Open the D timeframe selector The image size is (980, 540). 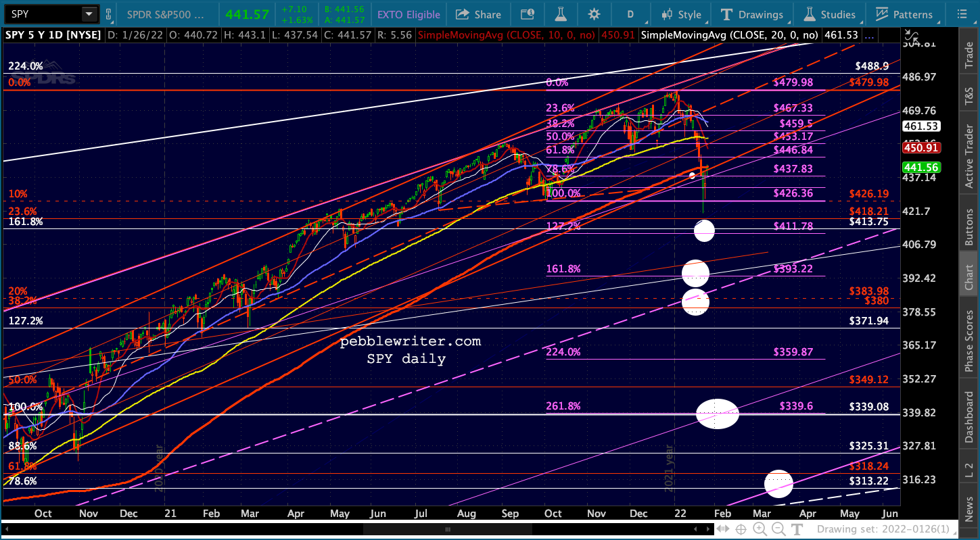click(630, 14)
